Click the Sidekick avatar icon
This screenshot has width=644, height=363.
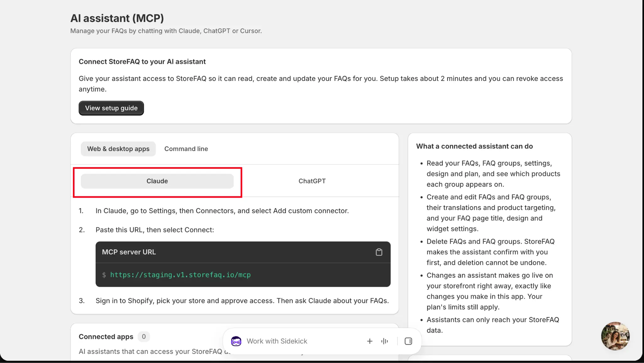[236, 341]
